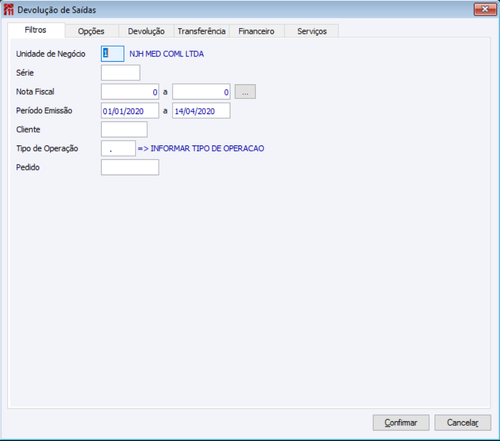Focus the Unidade de Negócio field
This screenshot has width=500, height=441.
coord(113,54)
